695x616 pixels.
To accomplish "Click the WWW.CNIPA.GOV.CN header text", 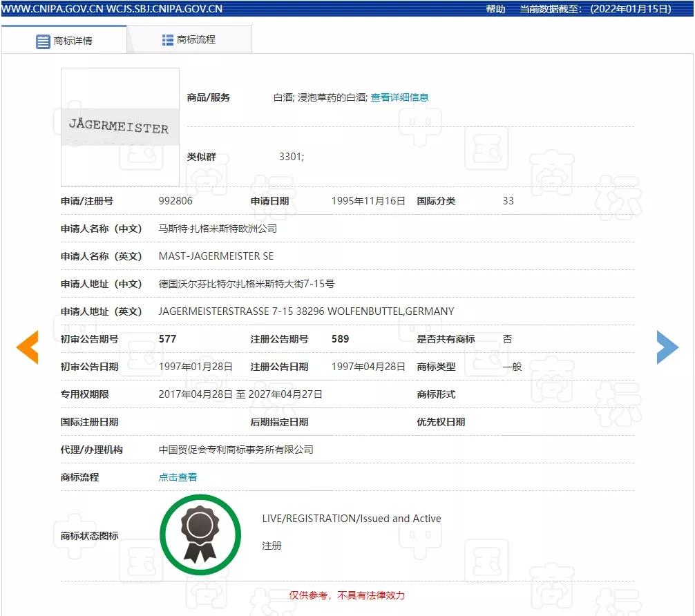I will pyautogui.click(x=53, y=9).
